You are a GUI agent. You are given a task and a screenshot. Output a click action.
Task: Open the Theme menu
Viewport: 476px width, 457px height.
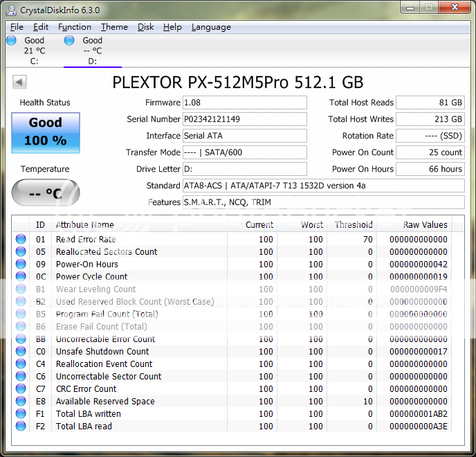pos(114,27)
